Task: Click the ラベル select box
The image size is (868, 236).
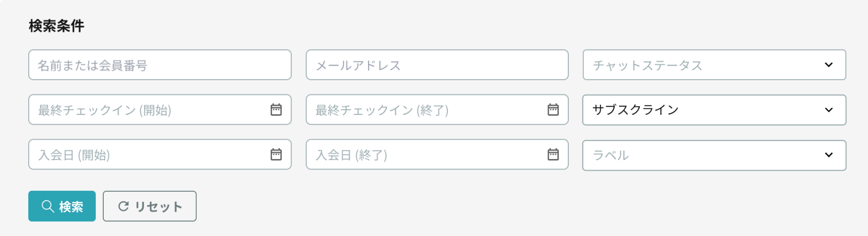Action: (704, 155)
